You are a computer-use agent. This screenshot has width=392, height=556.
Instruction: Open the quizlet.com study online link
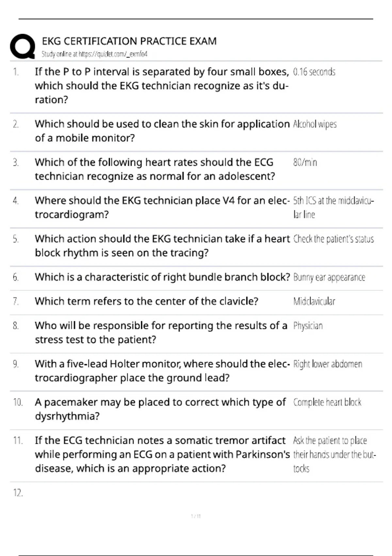coord(94,54)
